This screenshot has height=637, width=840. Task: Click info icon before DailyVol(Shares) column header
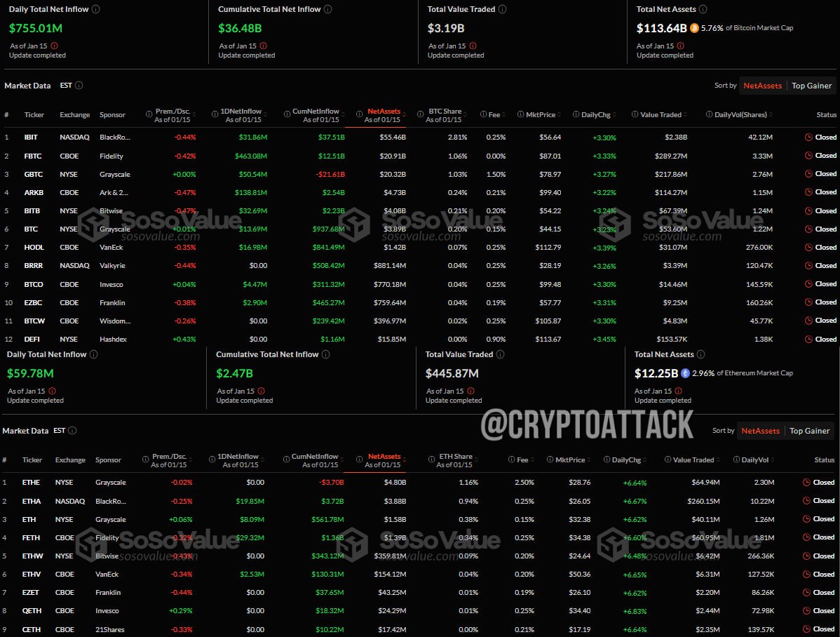click(710, 115)
